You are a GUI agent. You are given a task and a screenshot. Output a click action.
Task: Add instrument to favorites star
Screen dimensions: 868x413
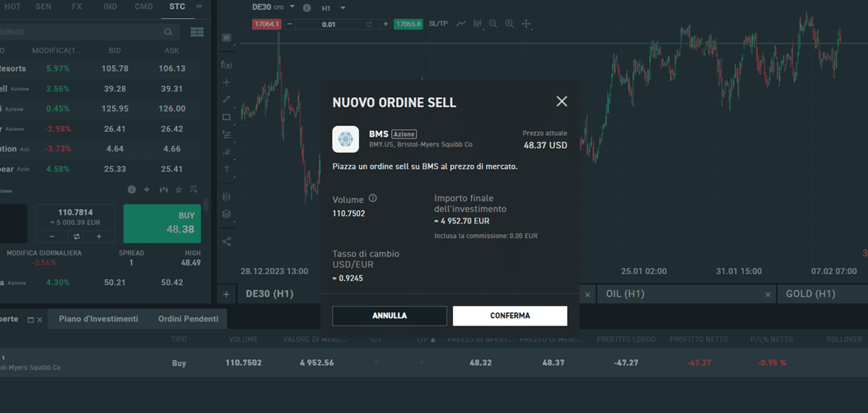tap(179, 190)
